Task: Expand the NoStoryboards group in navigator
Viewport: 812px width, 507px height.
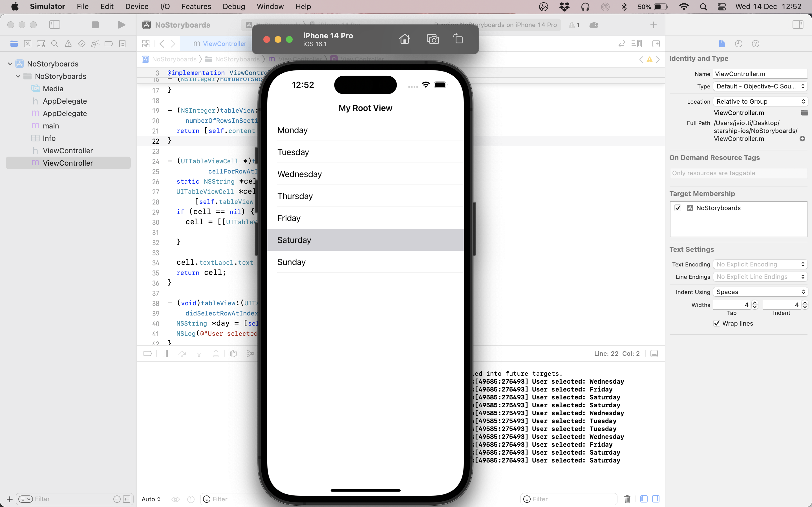Action: pos(18,76)
